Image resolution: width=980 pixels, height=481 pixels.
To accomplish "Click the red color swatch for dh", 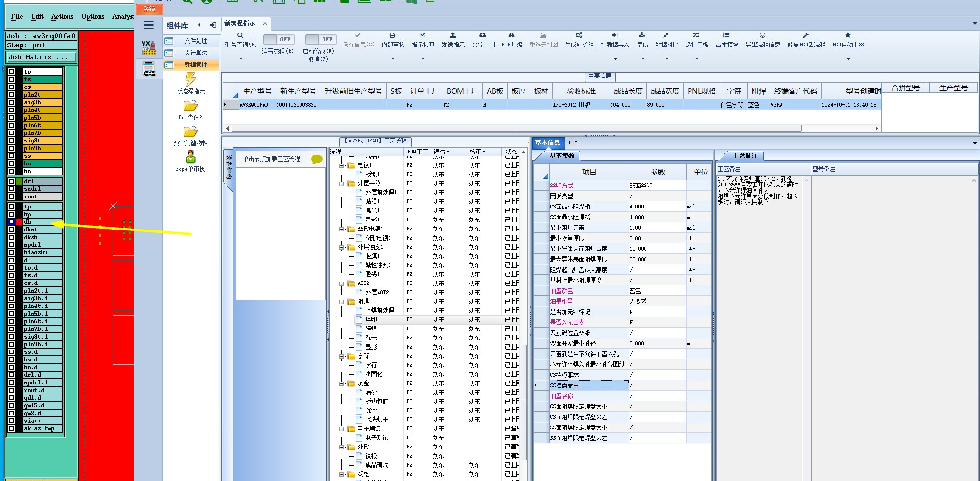I will click(19, 222).
